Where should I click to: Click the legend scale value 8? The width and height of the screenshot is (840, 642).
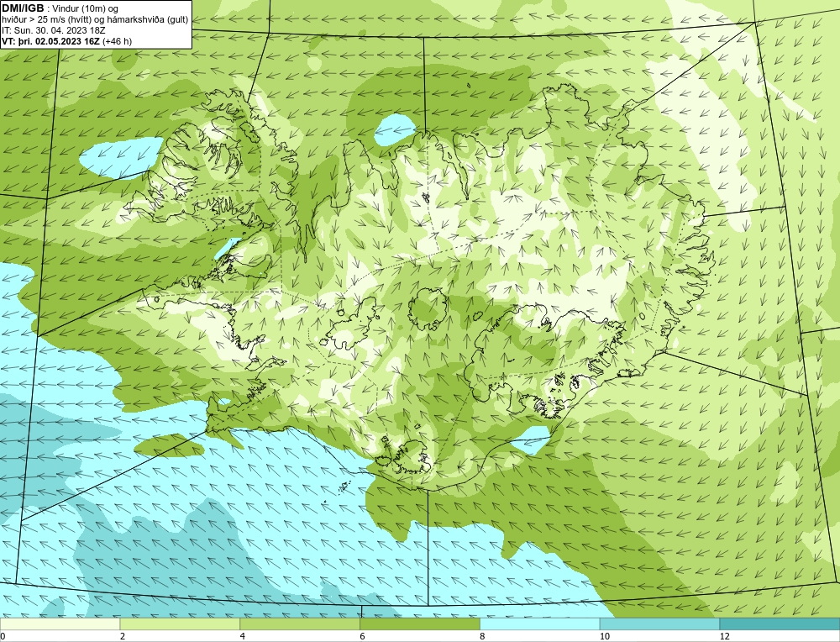483,636
